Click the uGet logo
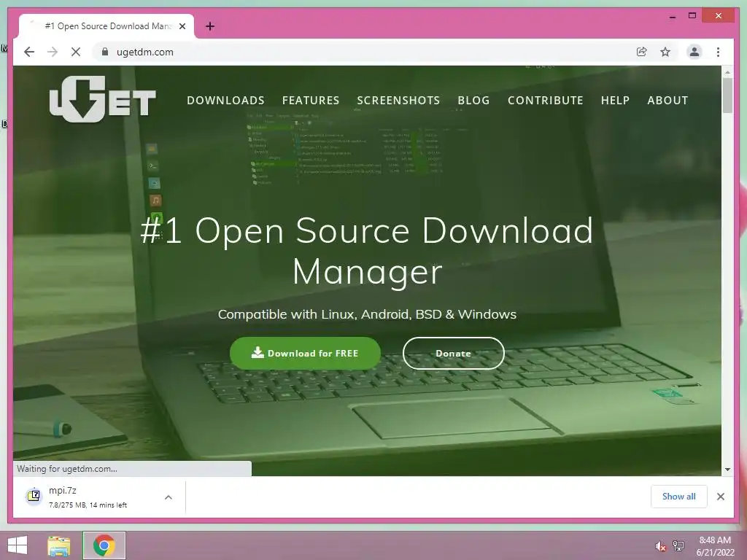Screen dimensions: 747x560 tap(102, 98)
